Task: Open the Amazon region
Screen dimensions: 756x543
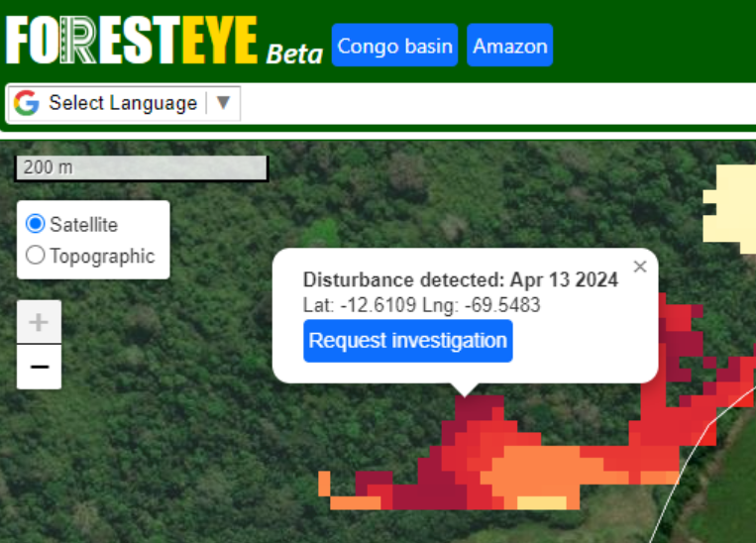Action: [x=509, y=46]
